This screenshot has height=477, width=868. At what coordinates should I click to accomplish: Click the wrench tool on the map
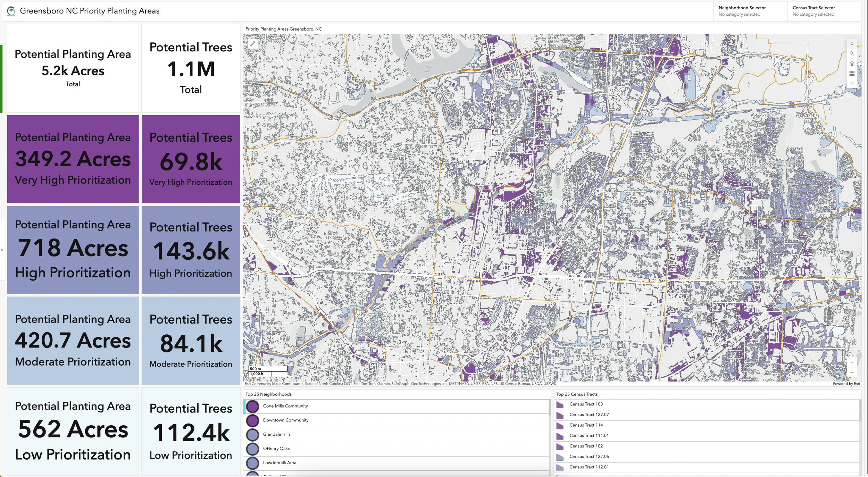click(253, 44)
